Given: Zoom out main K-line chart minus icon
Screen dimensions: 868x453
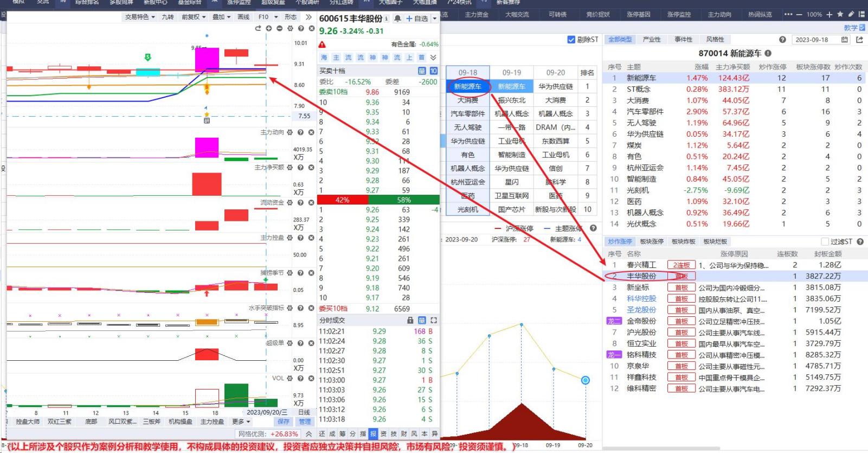Looking at the screenshot, I should tap(279, 28).
